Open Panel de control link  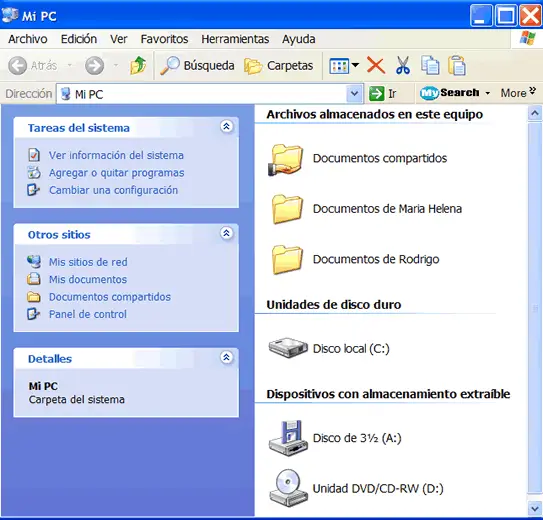[x=88, y=314]
